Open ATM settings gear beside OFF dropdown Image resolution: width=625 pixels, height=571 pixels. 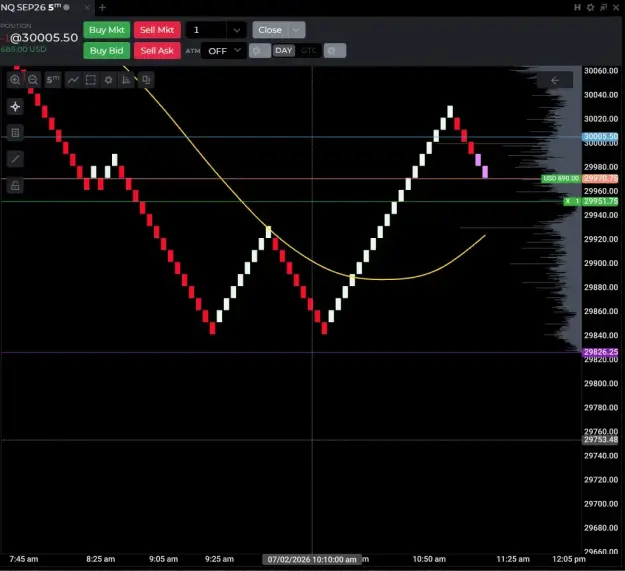[x=259, y=51]
